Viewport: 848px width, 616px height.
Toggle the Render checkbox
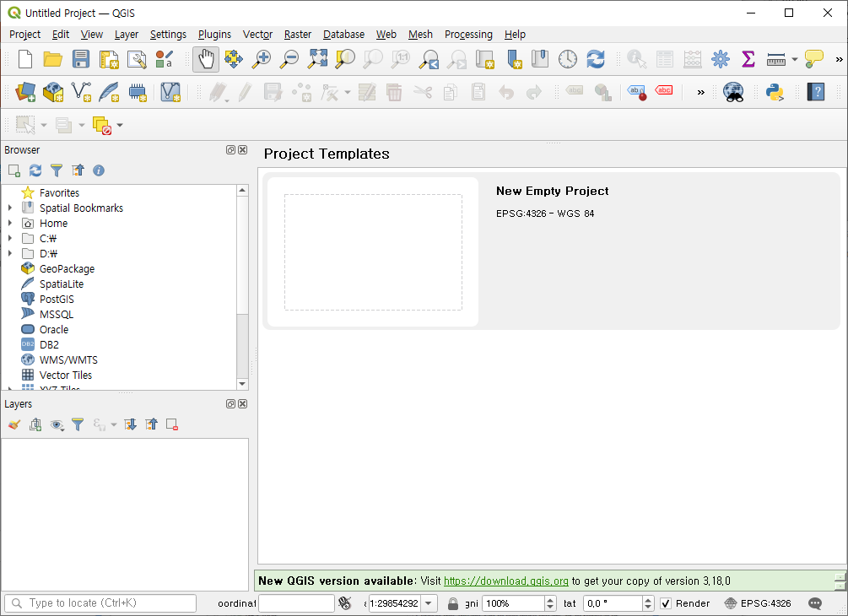666,603
